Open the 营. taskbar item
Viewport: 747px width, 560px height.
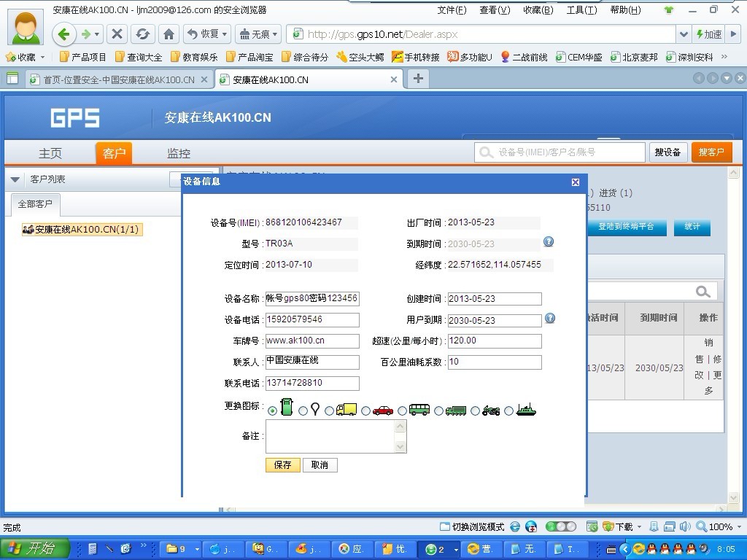click(481, 549)
